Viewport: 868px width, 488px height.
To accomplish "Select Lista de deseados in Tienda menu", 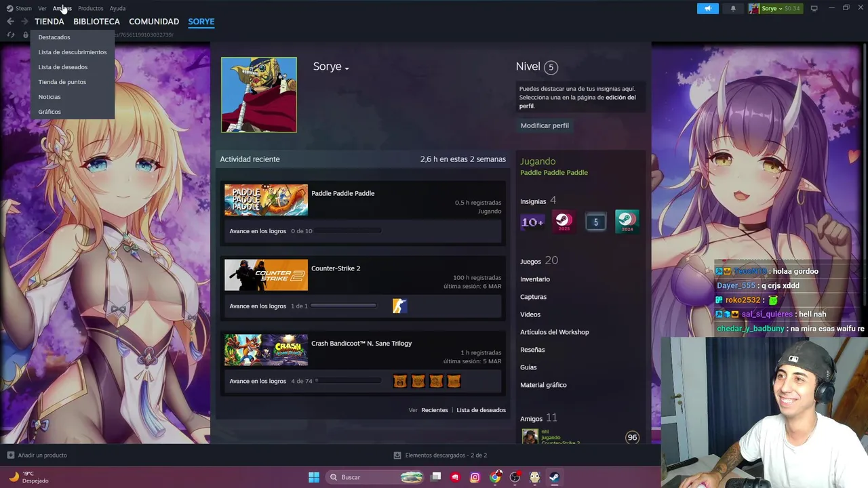I will tap(73, 67).
